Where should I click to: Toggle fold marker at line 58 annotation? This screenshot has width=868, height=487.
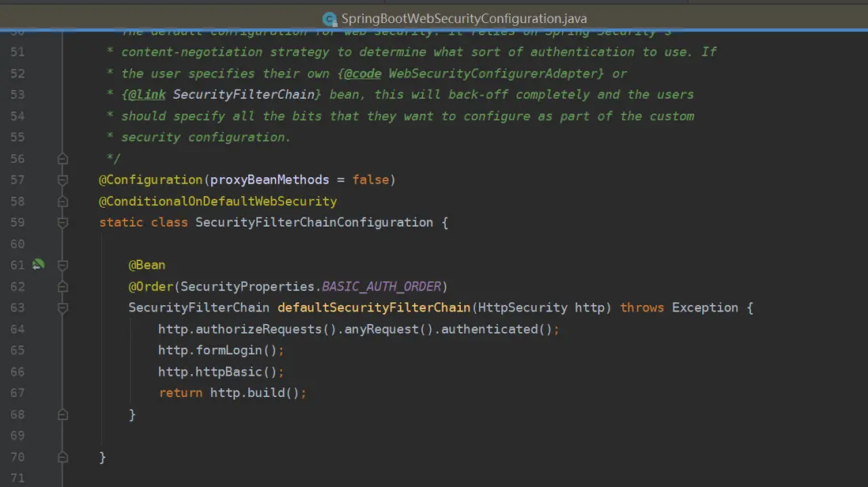(62, 202)
